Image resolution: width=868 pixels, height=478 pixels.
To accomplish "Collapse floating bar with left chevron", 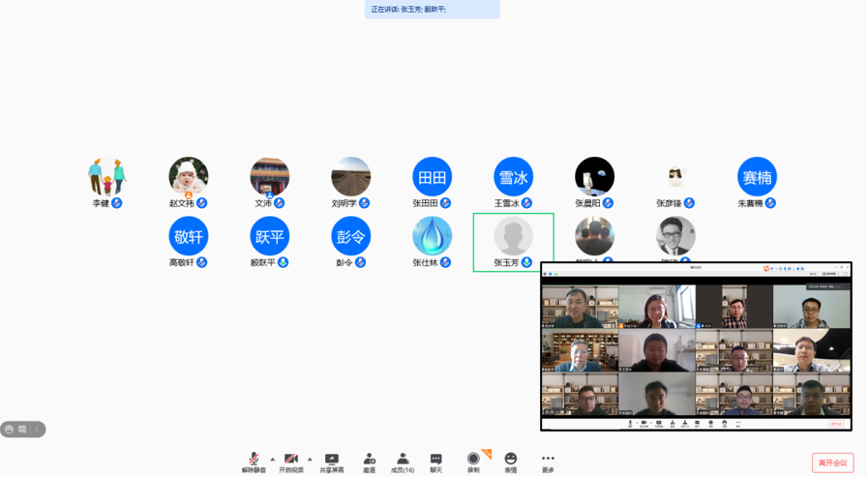I will (x=37, y=430).
